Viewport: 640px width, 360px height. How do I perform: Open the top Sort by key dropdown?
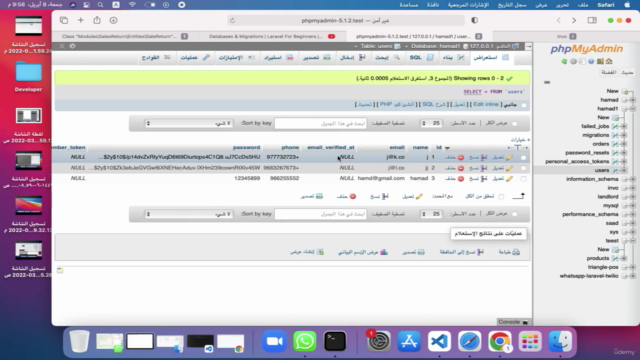coord(189,123)
